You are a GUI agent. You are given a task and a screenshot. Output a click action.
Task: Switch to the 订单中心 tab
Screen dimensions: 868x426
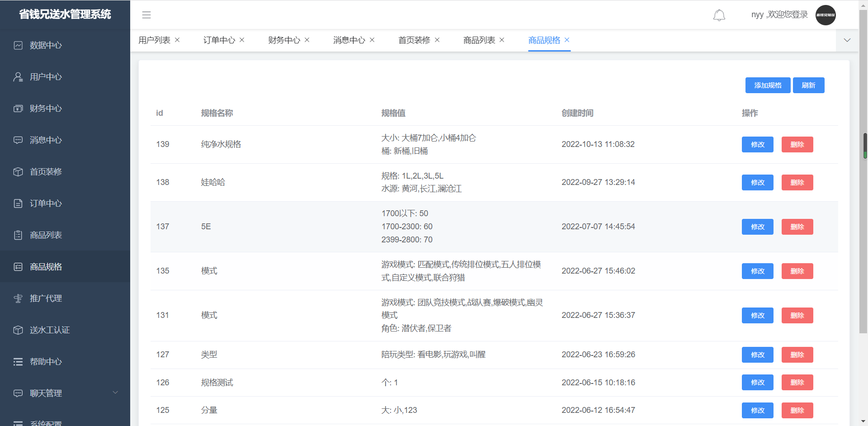[219, 40]
